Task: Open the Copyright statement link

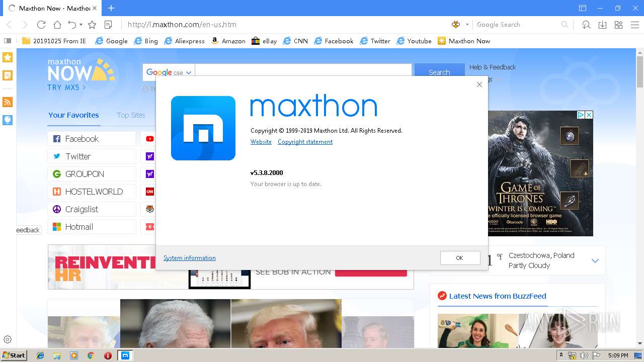Action: (305, 142)
